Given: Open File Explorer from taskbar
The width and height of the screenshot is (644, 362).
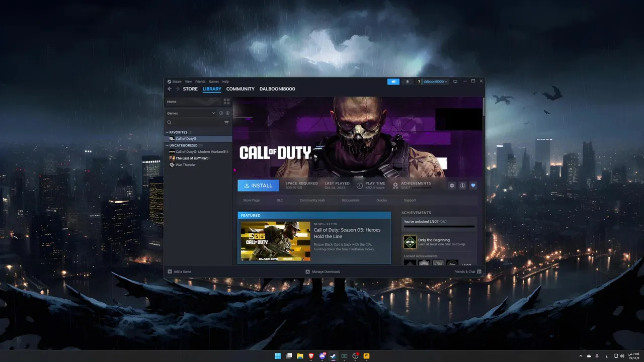Looking at the screenshot, I should (300, 356).
